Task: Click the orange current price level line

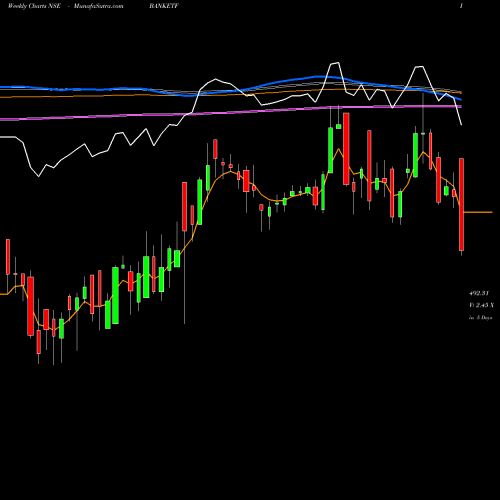Action: (478, 212)
